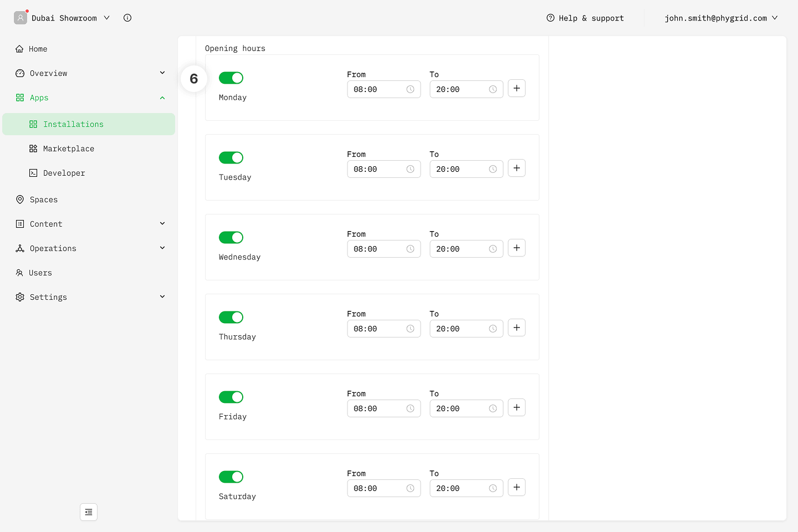Viewport: 798px width, 532px height.
Task: Go to the Spaces page
Action: (44, 199)
